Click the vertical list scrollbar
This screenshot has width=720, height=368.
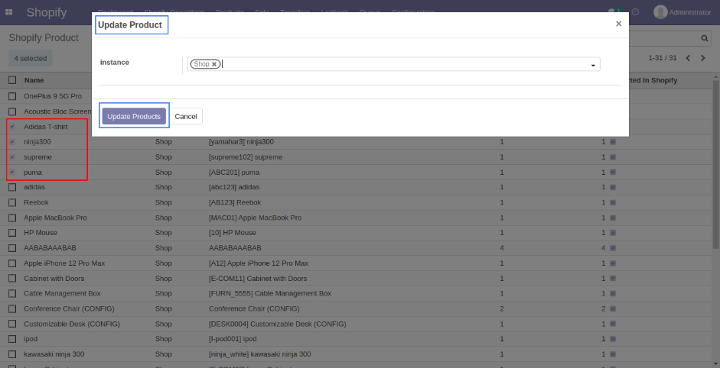tap(716, 165)
